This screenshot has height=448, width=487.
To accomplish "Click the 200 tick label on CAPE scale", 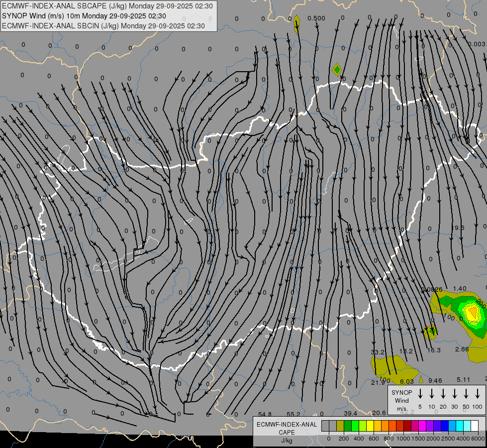I will [344, 439].
